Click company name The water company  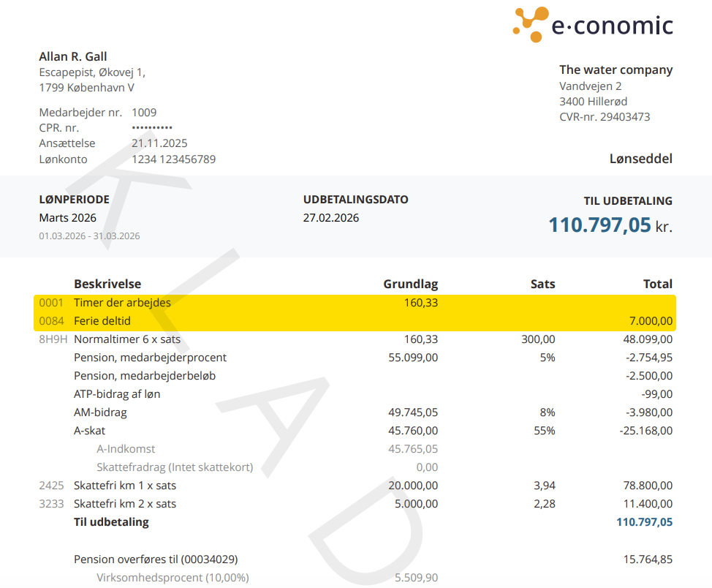coord(616,70)
